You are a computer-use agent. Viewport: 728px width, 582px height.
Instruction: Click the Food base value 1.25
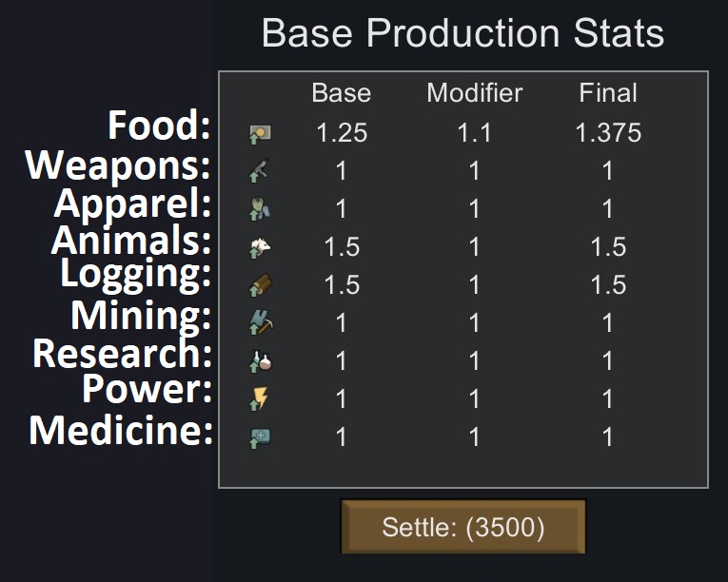click(x=341, y=133)
